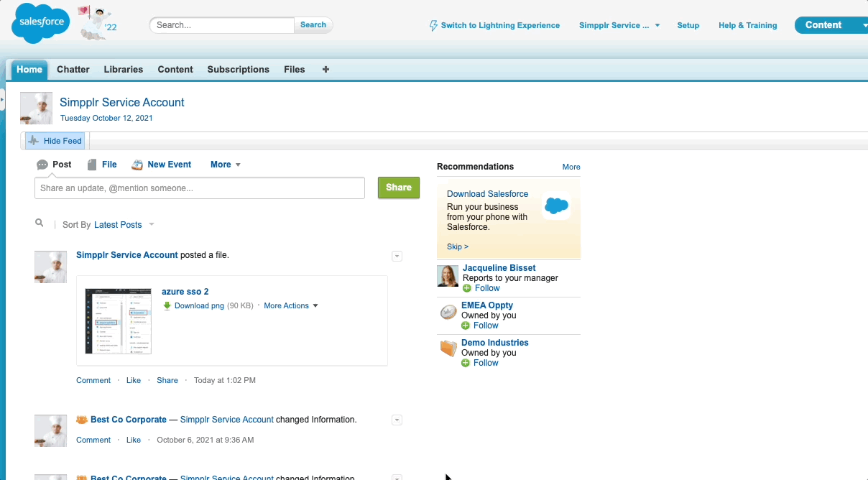The image size is (868, 480).
Task: Click the Demo Industries folder icon
Action: pos(448,349)
